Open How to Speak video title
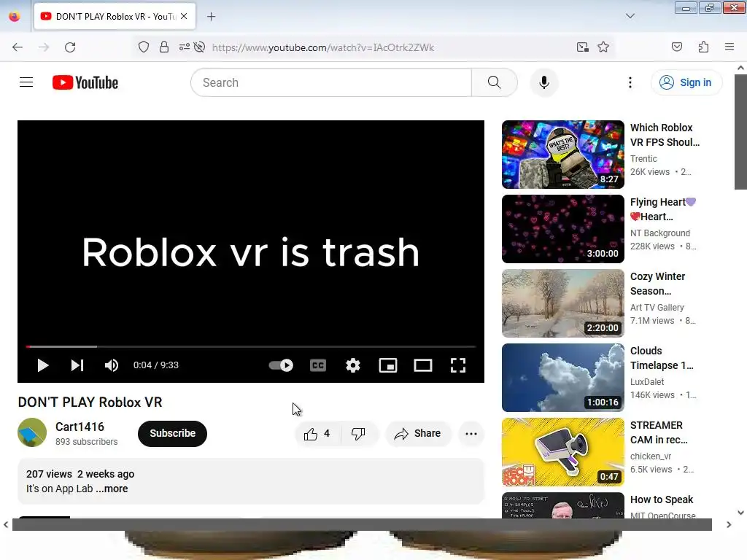747x560 pixels. tap(662, 499)
